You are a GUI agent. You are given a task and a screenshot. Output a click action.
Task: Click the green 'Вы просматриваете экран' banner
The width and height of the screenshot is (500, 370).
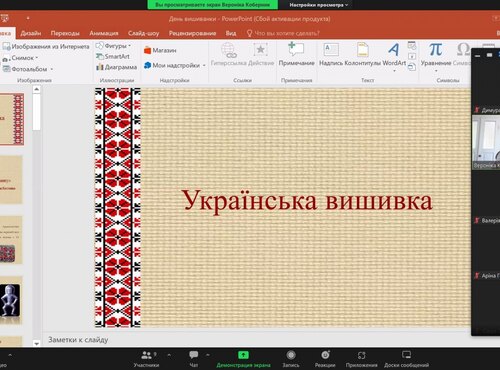213,5
